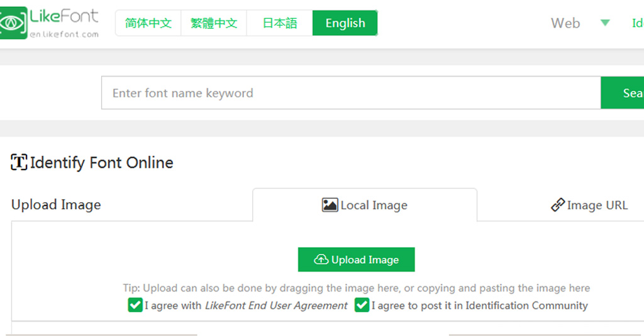Click the Identify Font Online text-frame icon
This screenshot has width=644, height=336.
(x=19, y=163)
